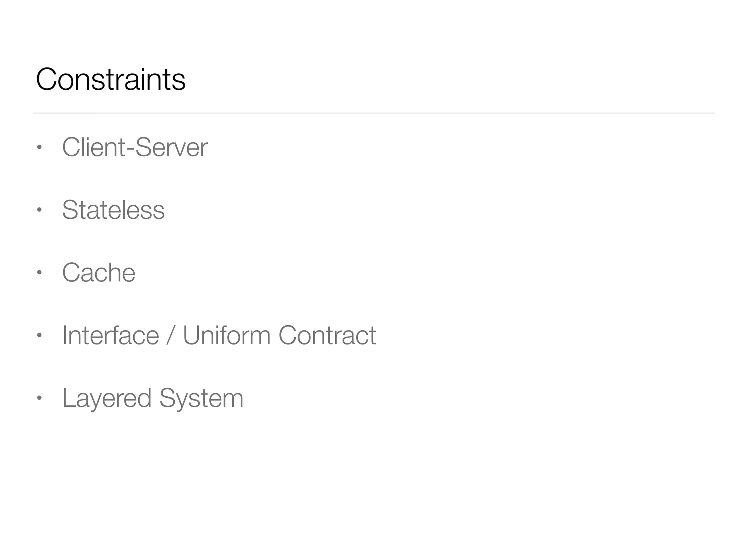Viewport: 747px width, 560px height.
Task: Click the horizontal divider line under the title
Action: point(373,113)
